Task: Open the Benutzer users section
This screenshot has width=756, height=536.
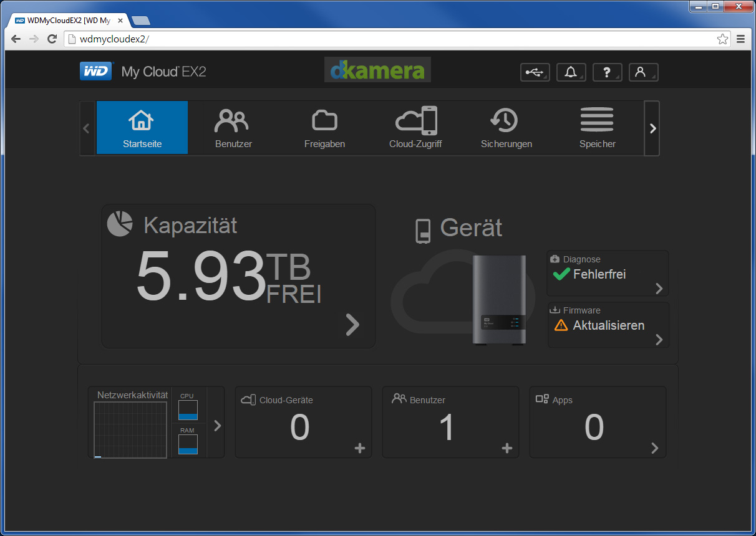Action: point(233,128)
